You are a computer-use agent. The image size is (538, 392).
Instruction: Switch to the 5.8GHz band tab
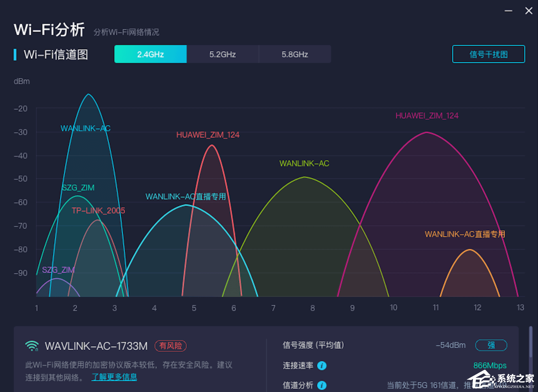[295, 54]
